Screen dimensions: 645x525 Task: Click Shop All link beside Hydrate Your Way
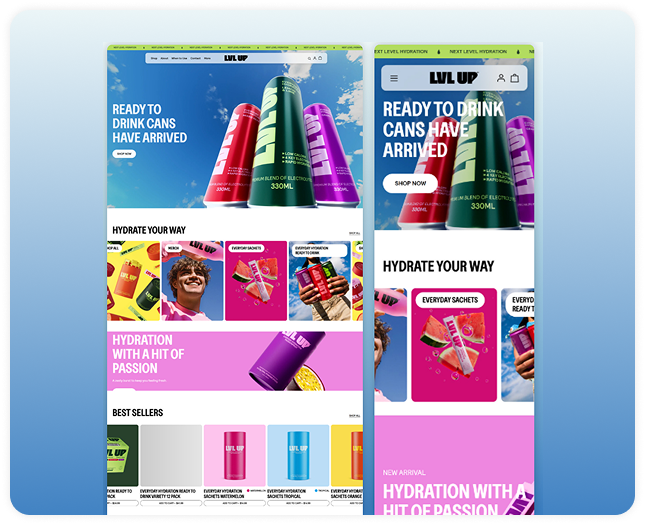354,233
